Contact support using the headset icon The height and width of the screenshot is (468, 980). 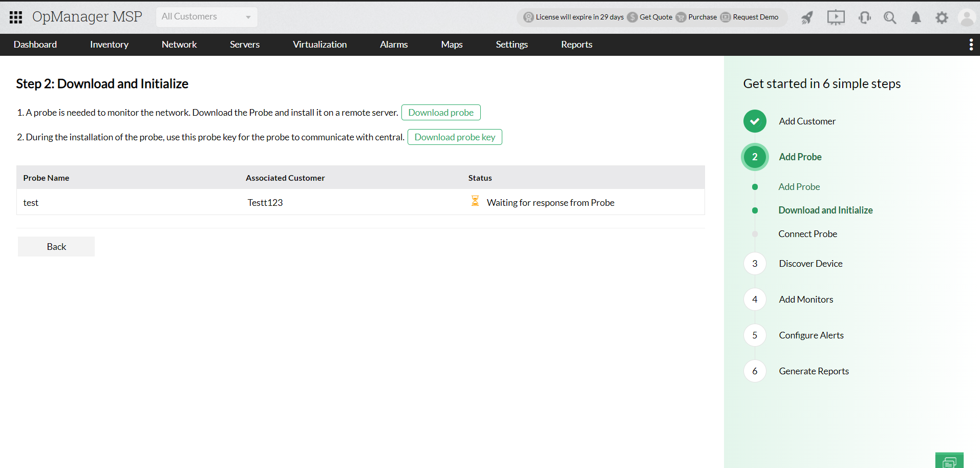click(864, 17)
